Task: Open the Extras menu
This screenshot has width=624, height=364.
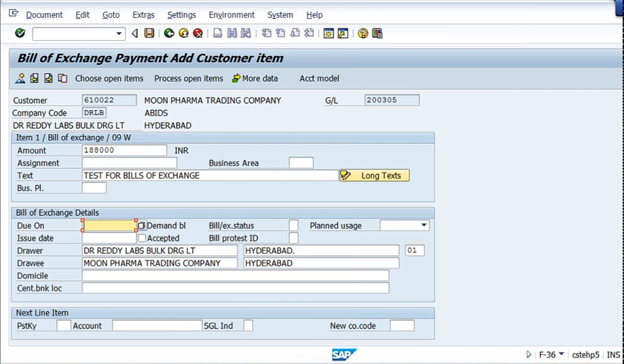Action: click(143, 15)
